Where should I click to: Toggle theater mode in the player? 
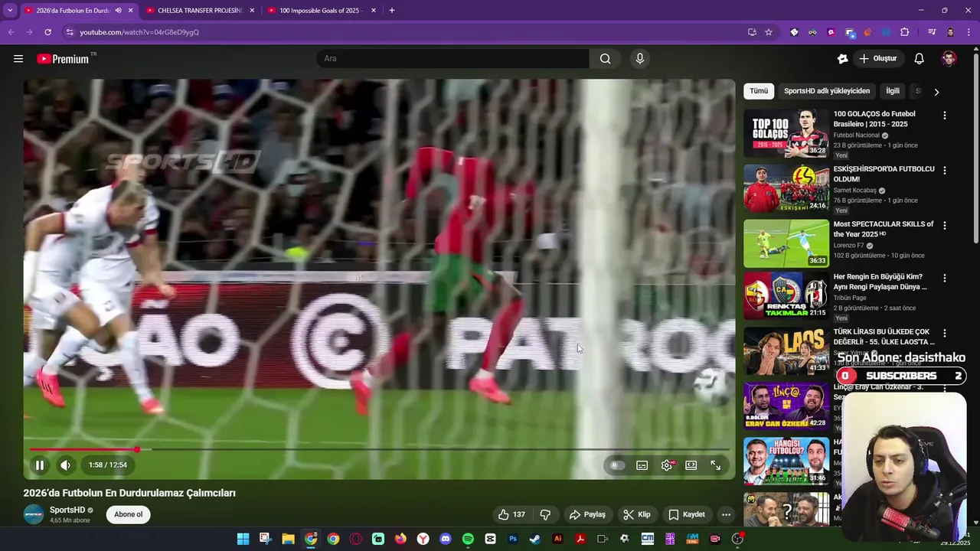691,465
